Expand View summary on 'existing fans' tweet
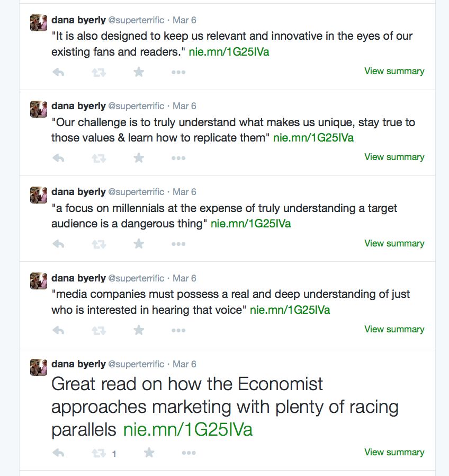The width and height of the screenshot is (449, 476). [394, 71]
